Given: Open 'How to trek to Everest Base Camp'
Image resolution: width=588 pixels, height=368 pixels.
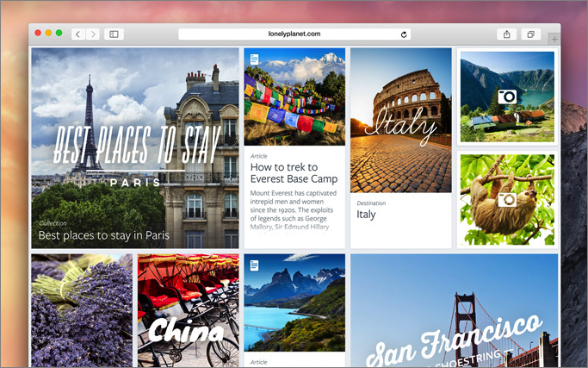Looking at the screenshot, I should point(294,172).
